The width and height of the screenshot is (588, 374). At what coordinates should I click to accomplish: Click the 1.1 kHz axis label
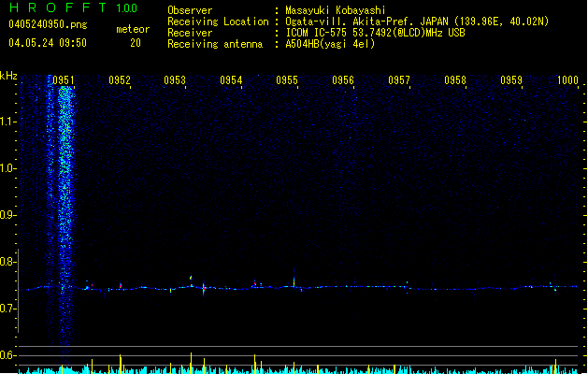pos(8,122)
